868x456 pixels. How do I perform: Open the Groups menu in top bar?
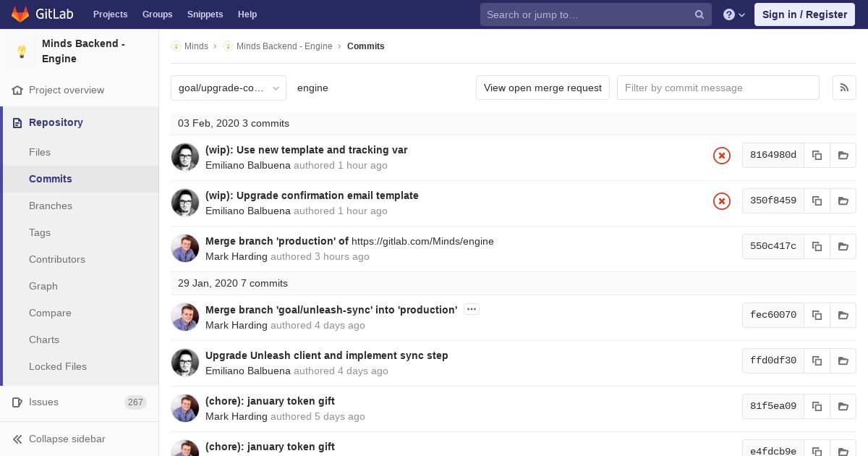click(x=157, y=14)
